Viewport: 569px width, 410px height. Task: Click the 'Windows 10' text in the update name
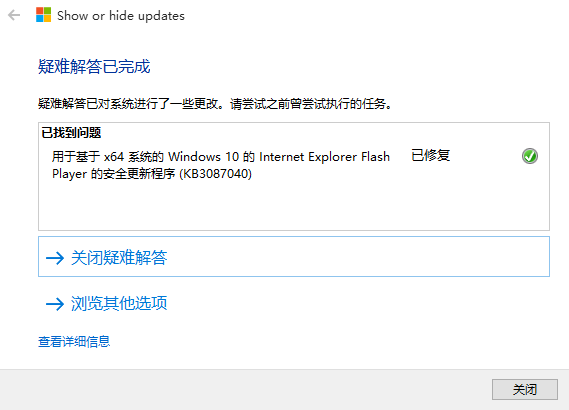(203, 157)
